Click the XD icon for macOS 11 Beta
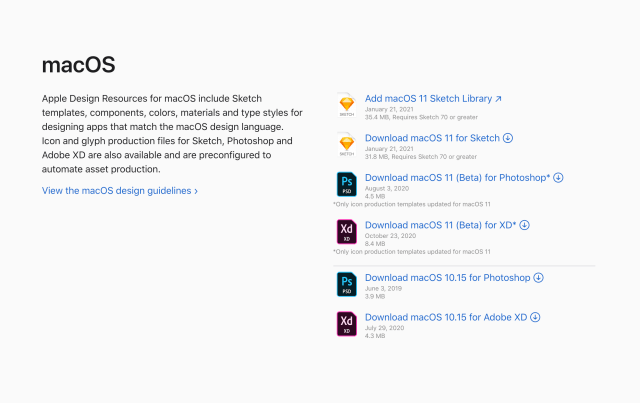Viewport: 640px width, 403px height. (347, 231)
